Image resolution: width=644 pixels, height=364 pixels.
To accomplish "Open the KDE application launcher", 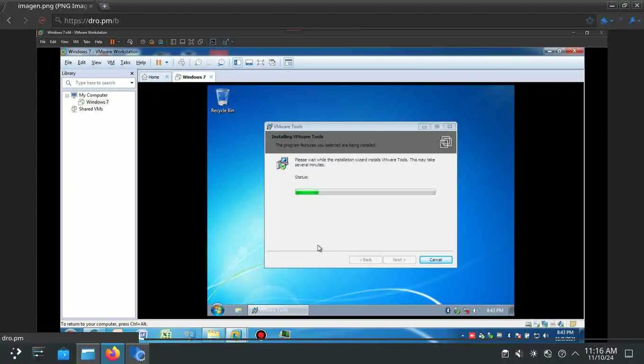I will point(16,354).
